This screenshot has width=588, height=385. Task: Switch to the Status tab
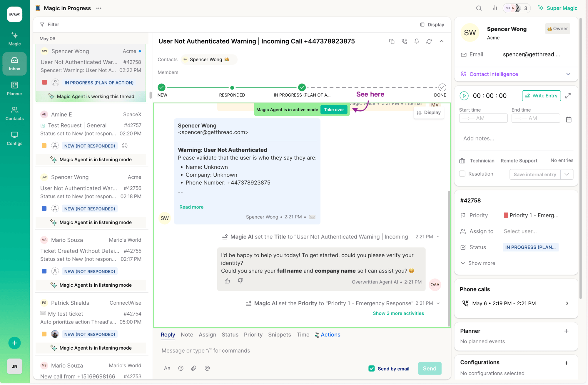pos(230,335)
